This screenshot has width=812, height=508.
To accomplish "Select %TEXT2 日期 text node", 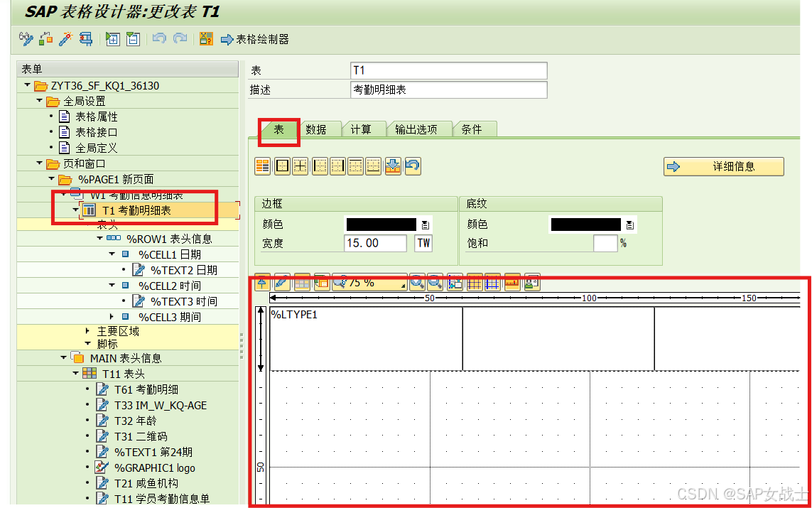I will pos(184,270).
